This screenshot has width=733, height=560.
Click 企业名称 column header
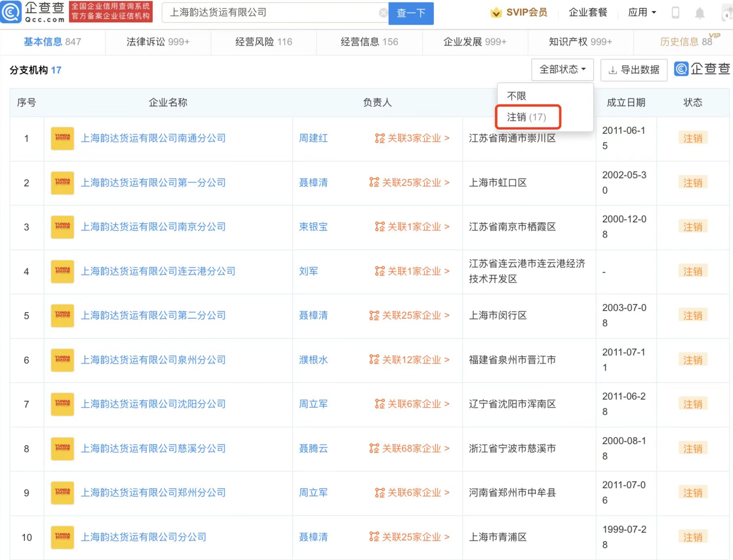click(168, 102)
